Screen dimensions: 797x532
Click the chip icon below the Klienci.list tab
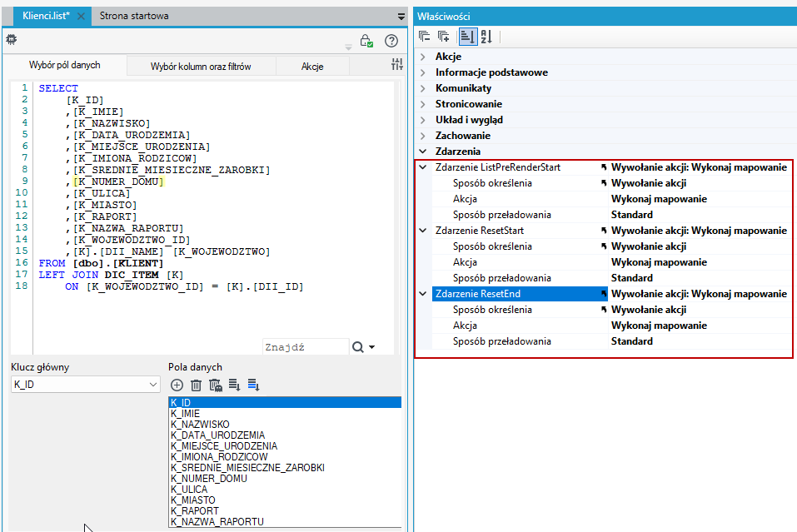(x=11, y=39)
